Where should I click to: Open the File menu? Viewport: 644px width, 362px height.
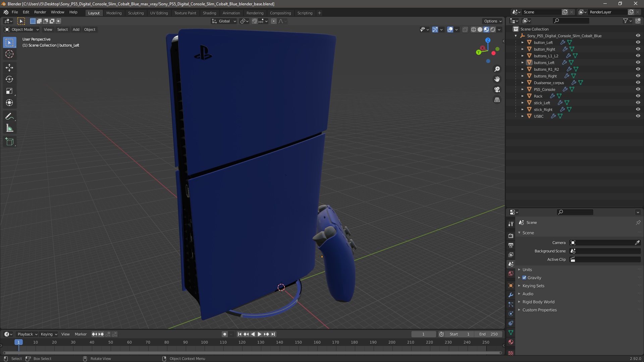pos(15,12)
